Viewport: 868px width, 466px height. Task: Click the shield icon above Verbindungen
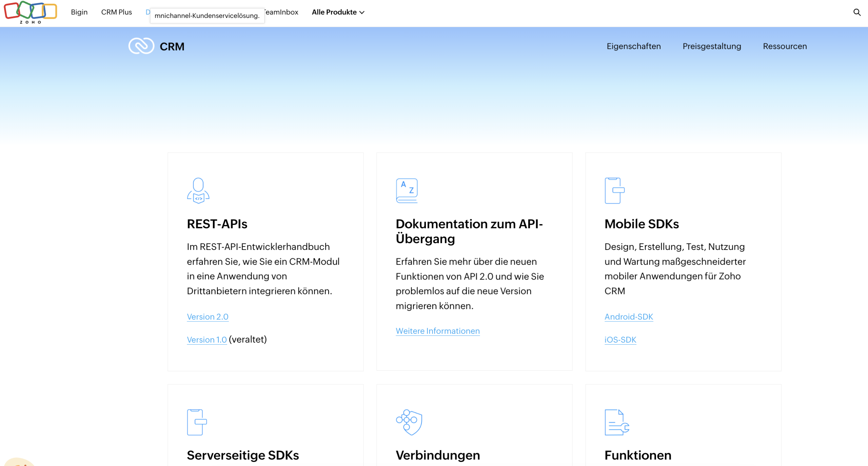(x=407, y=422)
